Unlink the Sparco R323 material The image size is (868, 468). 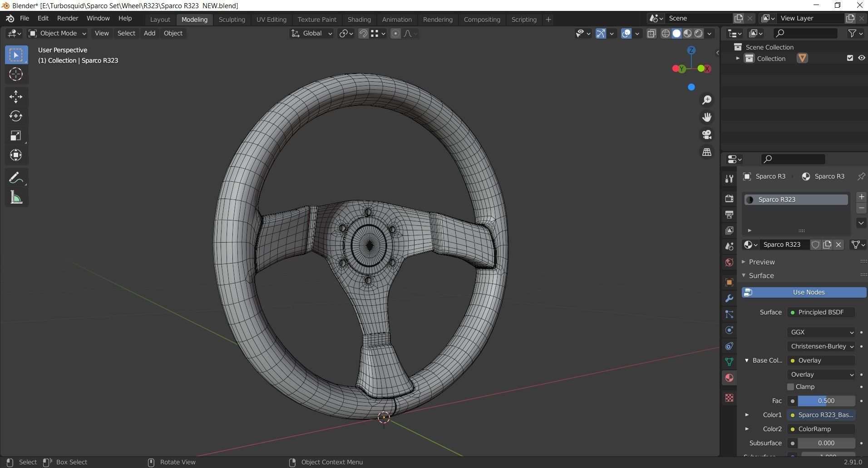point(838,244)
